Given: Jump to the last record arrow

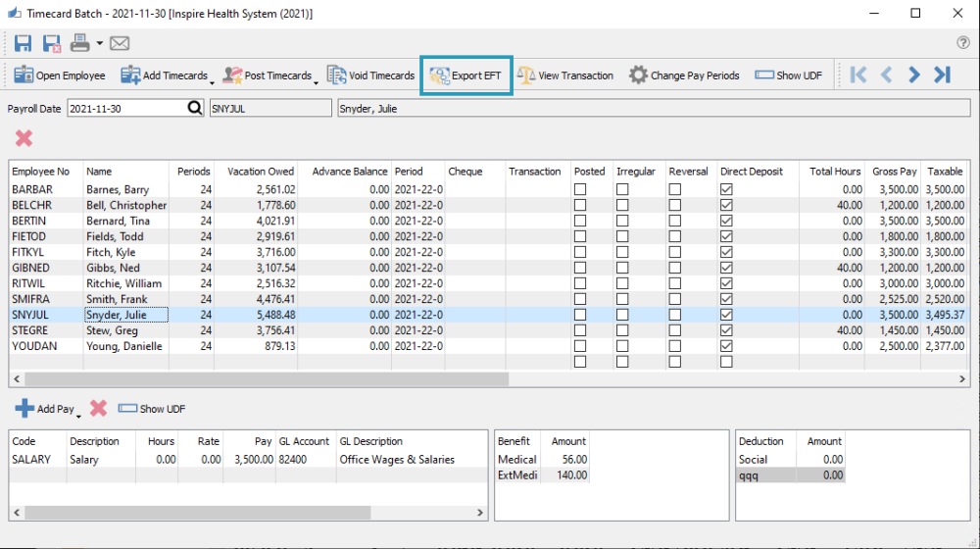Looking at the screenshot, I should [x=943, y=75].
